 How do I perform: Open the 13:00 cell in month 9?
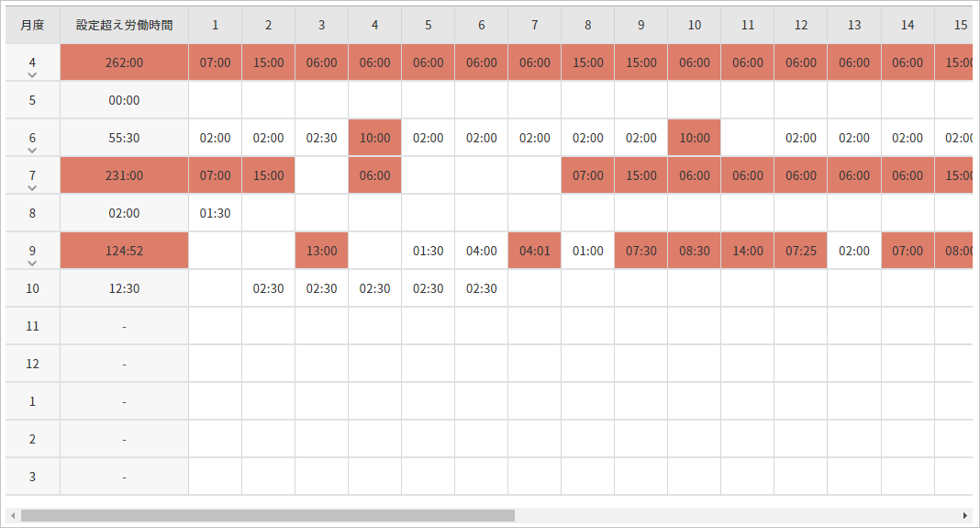click(x=321, y=251)
